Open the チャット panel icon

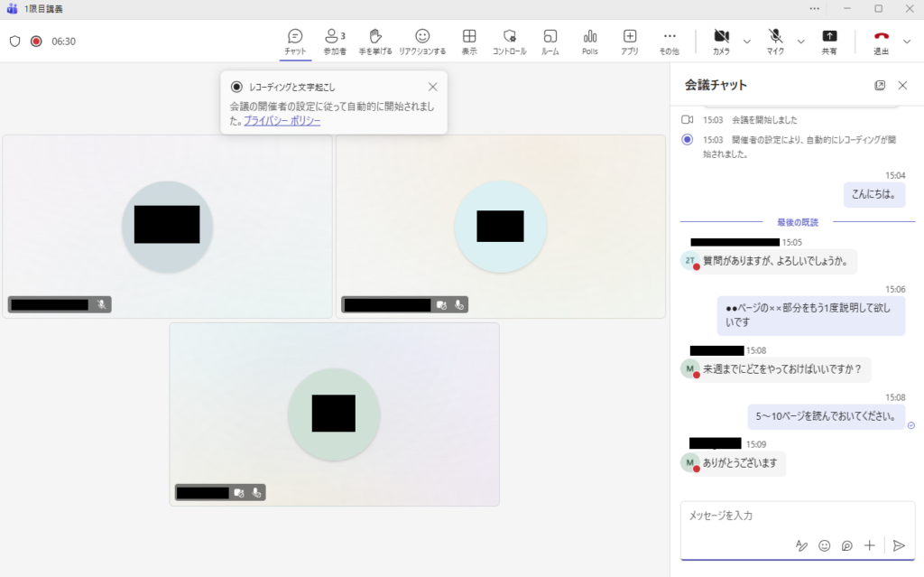(x=295, y=41)
